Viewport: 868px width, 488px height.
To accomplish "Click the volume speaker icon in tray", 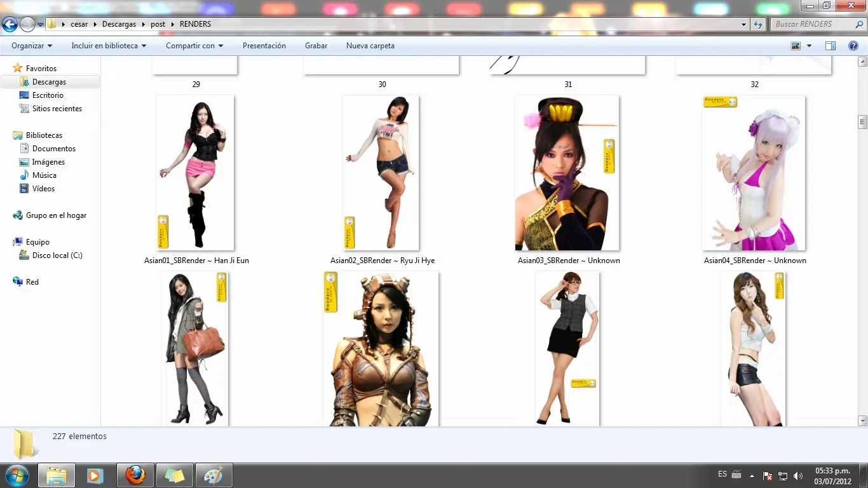I will [x=798, y=476].
